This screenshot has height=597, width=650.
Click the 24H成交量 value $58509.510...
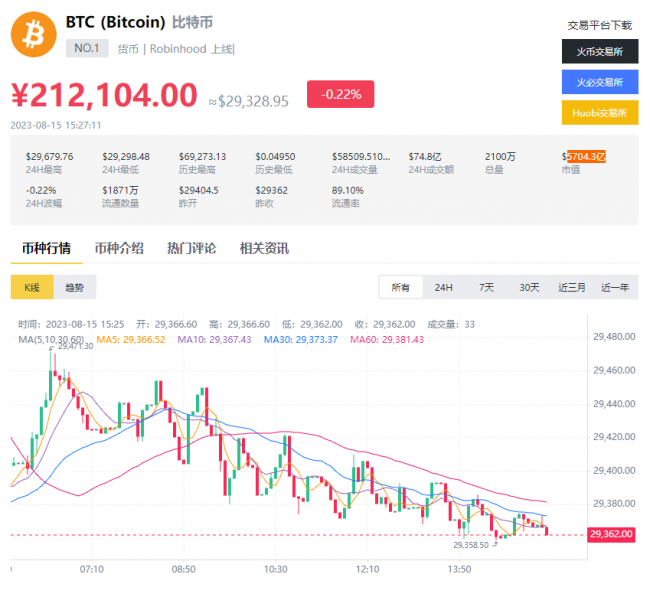[x=361, y=156]
